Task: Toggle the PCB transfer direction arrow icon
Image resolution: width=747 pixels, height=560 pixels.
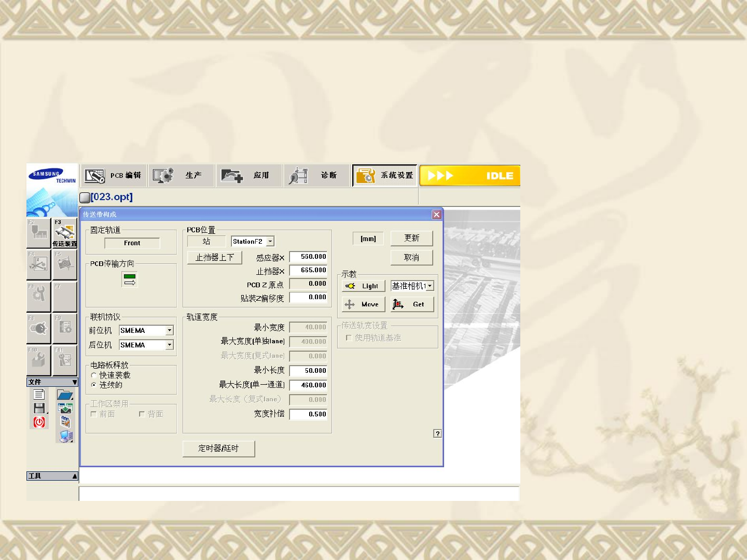Action: (130, 279)
